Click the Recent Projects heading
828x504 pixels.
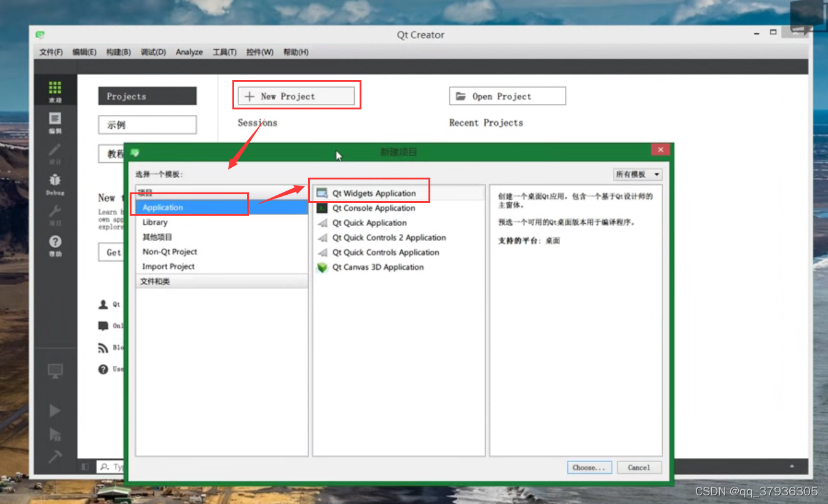pyautogui.click(x=486, y=123)
